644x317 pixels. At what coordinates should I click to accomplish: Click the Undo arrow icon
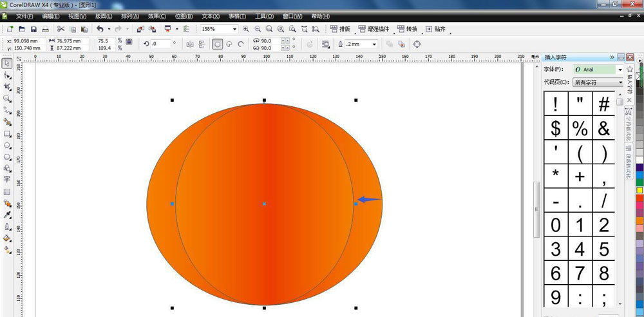click(x=100, y=29)
